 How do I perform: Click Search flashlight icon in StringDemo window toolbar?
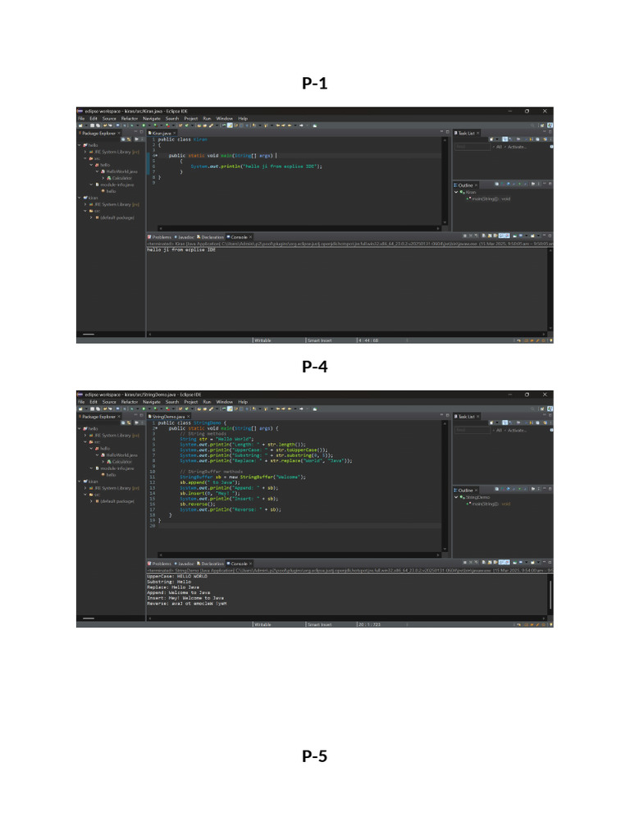tap(211, 409)
